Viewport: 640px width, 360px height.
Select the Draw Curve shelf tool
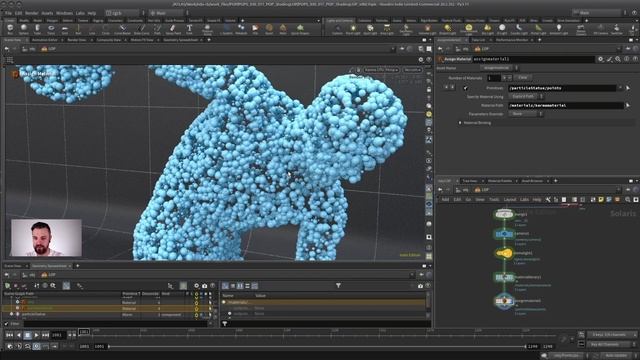pyautogui.click(x=141, y=29)
